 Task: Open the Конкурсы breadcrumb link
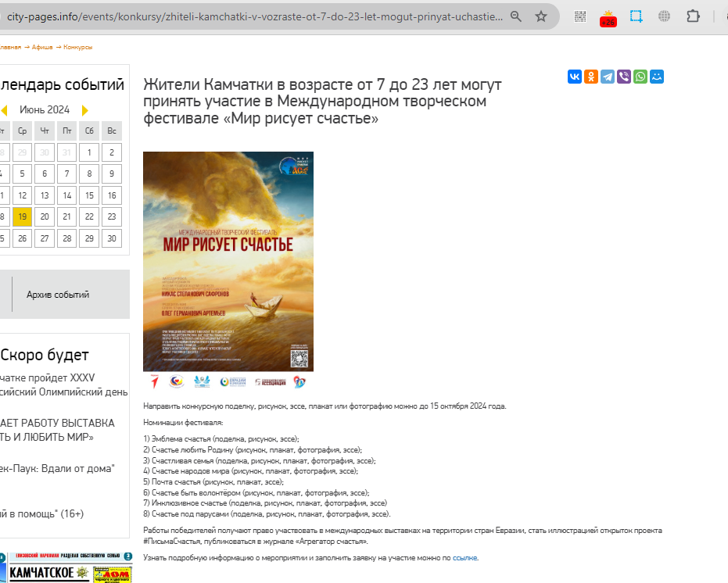(78, 48)
